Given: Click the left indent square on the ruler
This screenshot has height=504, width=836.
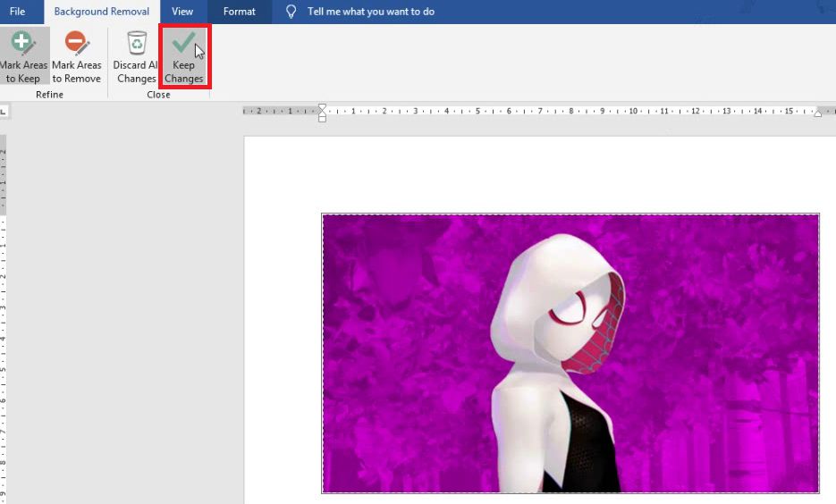Looking at the screenshot, I should click(x=322, y=118).
